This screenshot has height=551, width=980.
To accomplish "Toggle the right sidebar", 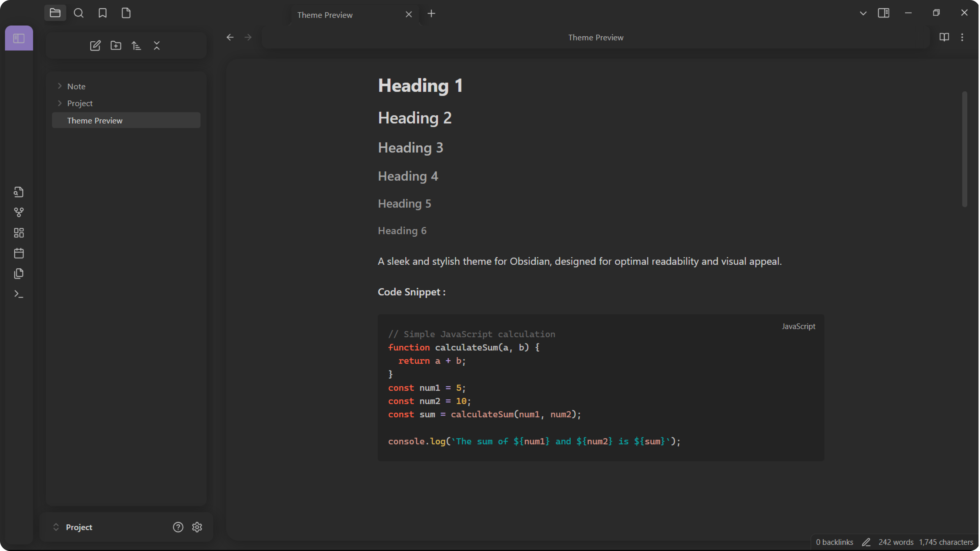I will click(884, 13).
